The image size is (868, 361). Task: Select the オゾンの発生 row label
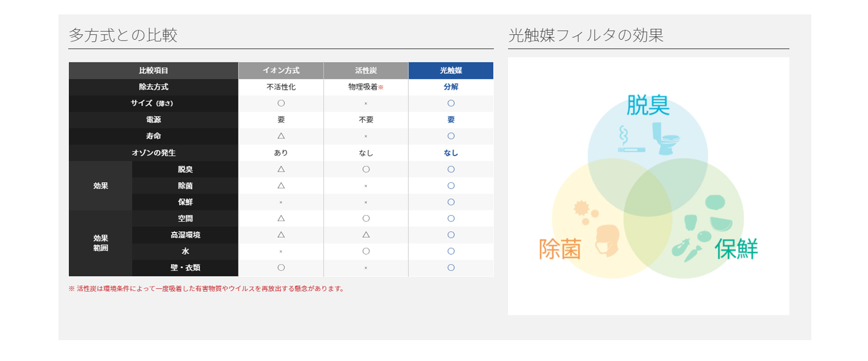pyautogui.click(x=153, y=153)
